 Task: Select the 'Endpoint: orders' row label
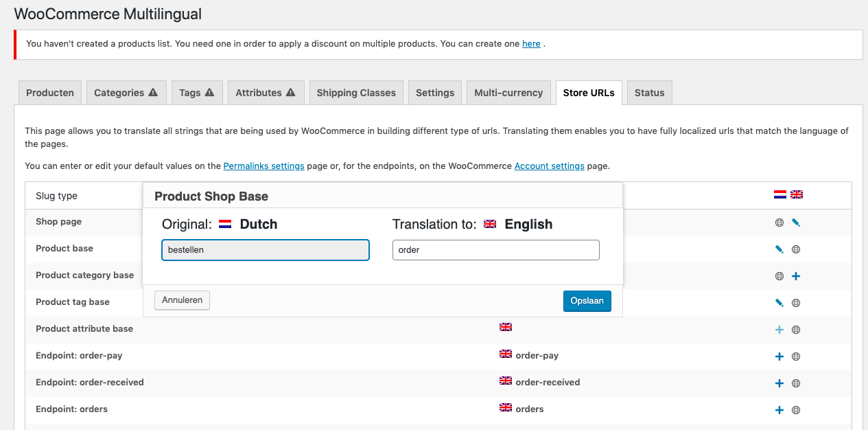pyautogui.click(x=72, y=409)
